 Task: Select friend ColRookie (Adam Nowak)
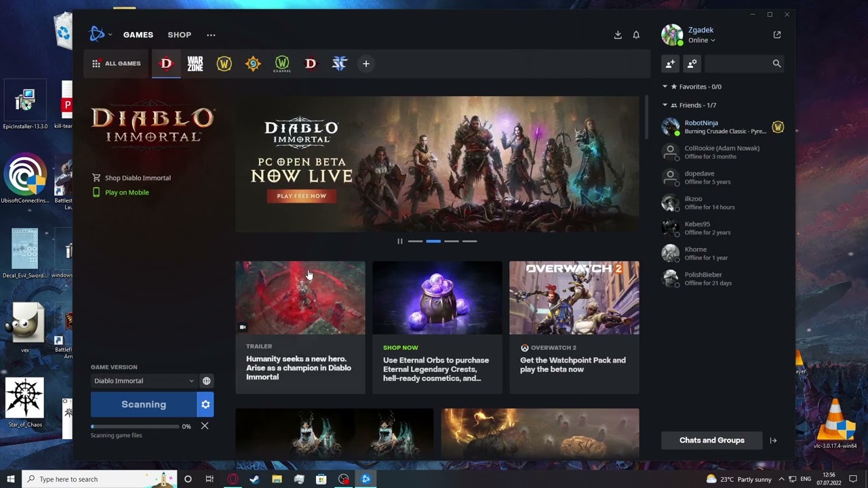(x=723, y=152)
